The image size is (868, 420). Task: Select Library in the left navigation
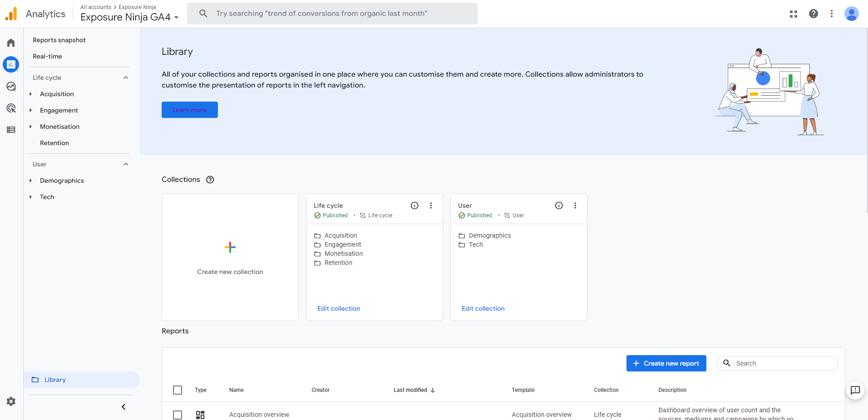pos(55,380)
